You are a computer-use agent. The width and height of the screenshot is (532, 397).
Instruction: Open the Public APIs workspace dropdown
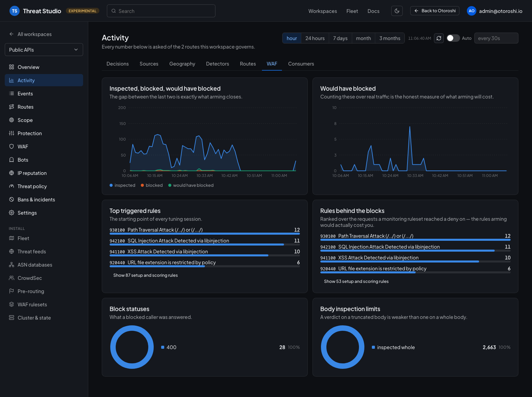(44, 50)
